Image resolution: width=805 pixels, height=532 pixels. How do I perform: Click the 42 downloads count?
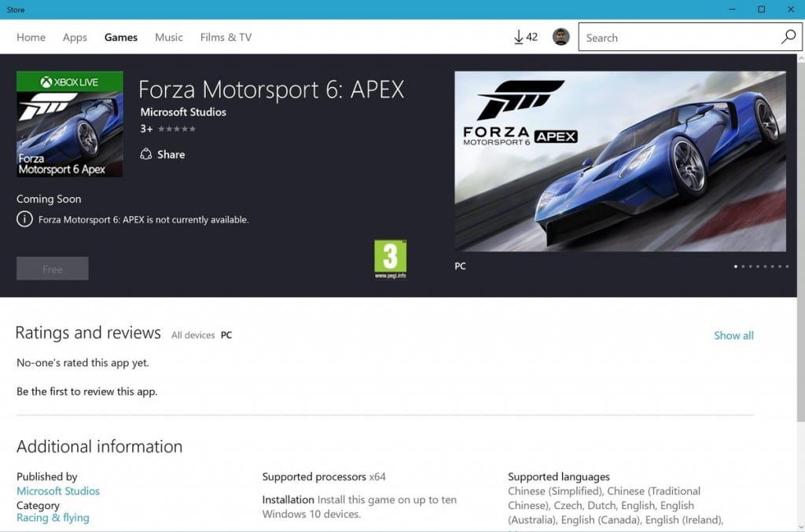(532, 37)
